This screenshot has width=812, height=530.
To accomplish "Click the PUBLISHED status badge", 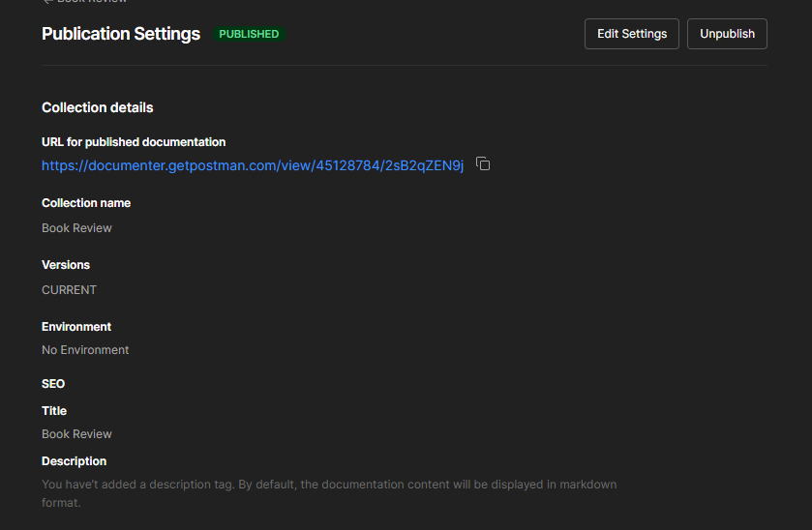I will coord(249,34).
